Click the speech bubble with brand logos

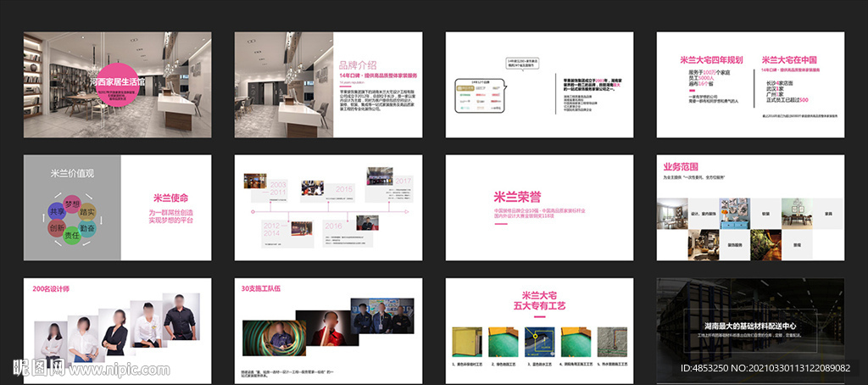tap(481, 97)
